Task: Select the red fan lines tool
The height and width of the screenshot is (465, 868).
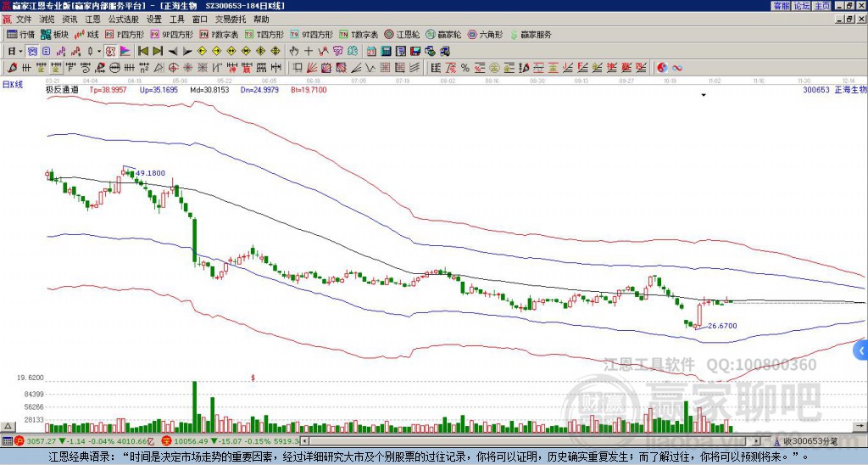Action: pos(312,68)
